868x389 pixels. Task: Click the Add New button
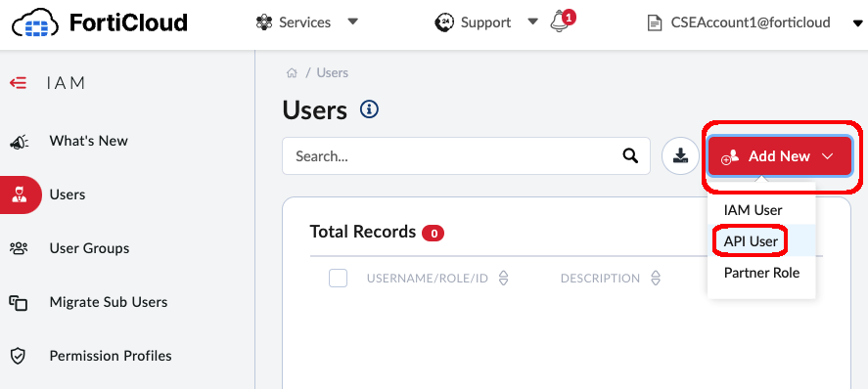[779, 156]
